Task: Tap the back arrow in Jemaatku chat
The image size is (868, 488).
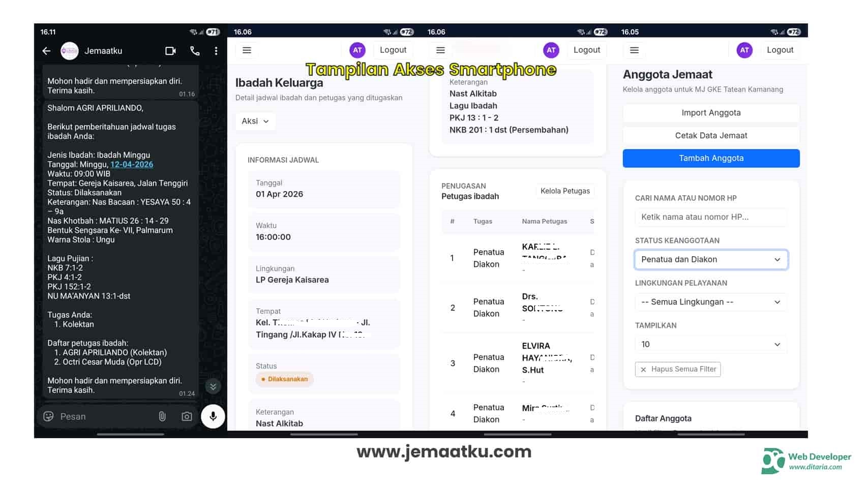Action: pos(46,51)
